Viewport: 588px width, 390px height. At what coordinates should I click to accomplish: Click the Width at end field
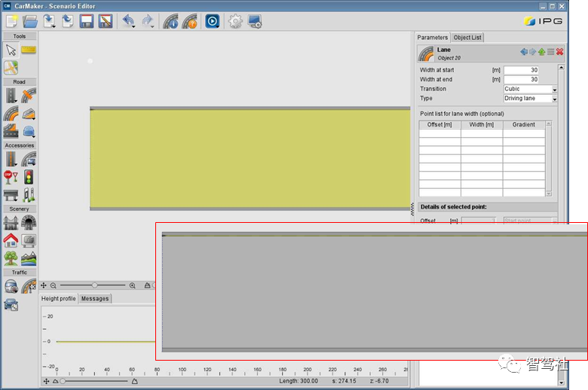click(x=521, y=79)
